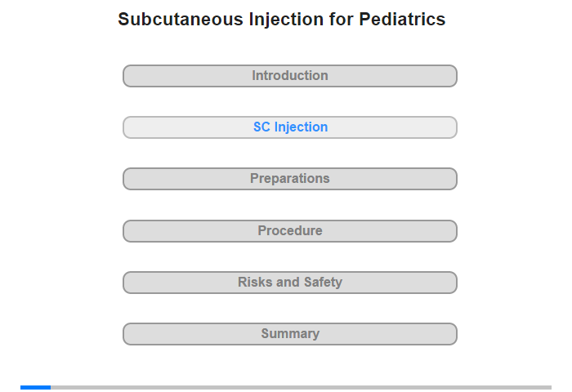This screenshot has width=572, height=392.
Task: Go to the Preparations section
Action: click(289, 179)
